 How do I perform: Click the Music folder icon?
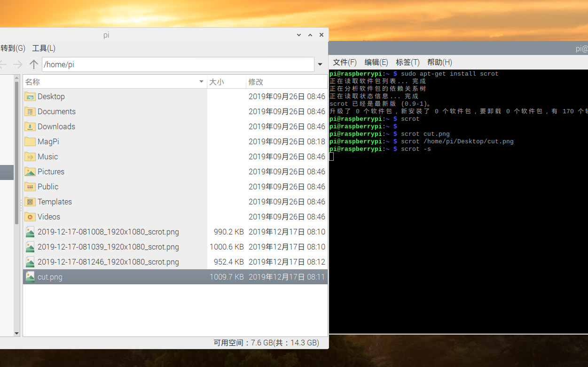coord(30,156)
